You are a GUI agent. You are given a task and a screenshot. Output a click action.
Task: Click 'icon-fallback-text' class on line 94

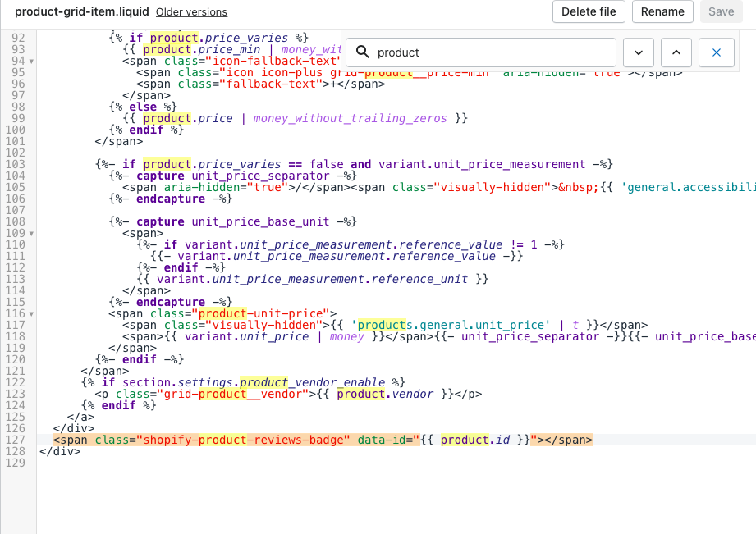274,62
